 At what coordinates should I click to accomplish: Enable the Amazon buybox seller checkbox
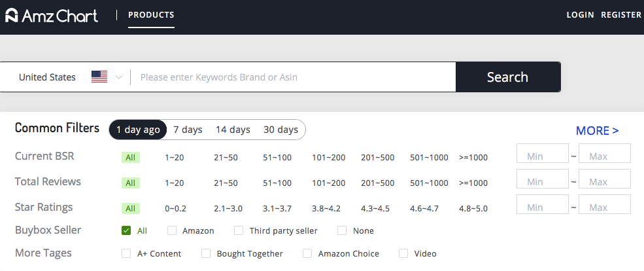(x=172, y=230)
